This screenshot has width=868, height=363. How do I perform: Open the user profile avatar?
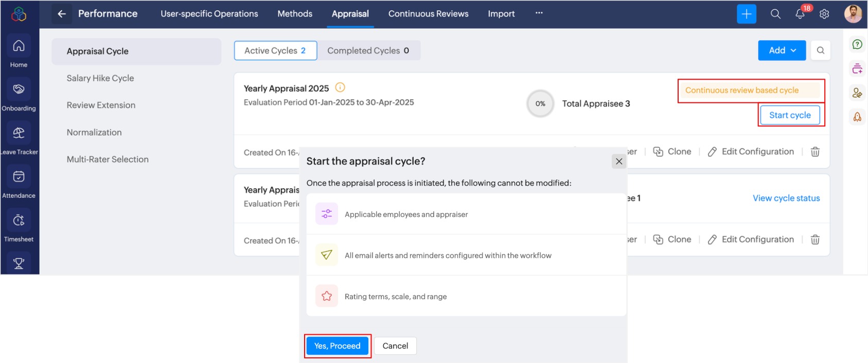[x=853, y=14]
